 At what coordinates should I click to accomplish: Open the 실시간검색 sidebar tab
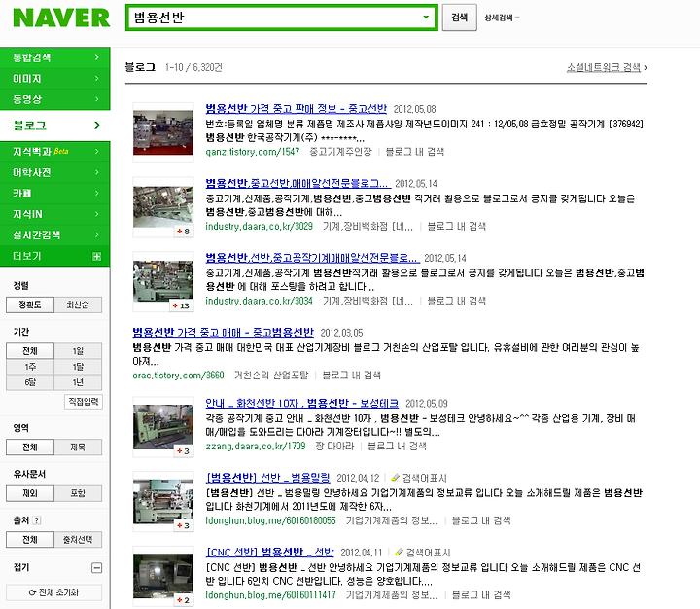[x=54, y=235]
